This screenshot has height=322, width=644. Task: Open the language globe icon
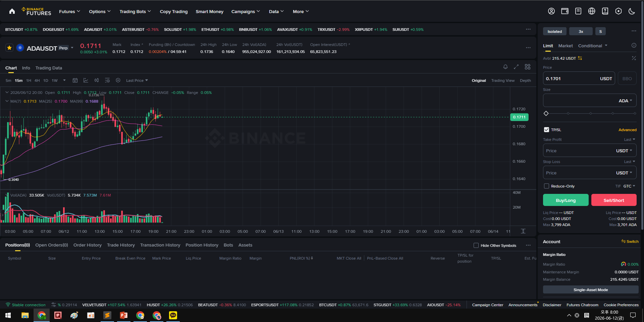click(x=592, y=11)
